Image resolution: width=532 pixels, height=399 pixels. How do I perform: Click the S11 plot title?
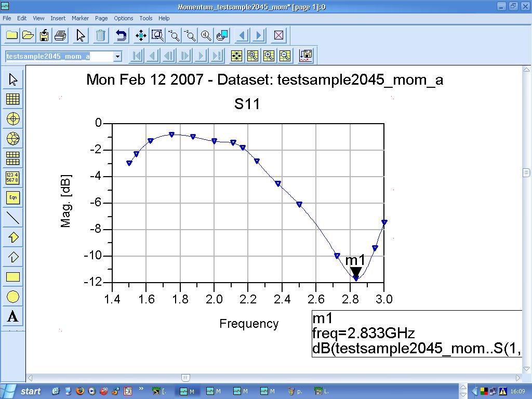click(247, 104)
